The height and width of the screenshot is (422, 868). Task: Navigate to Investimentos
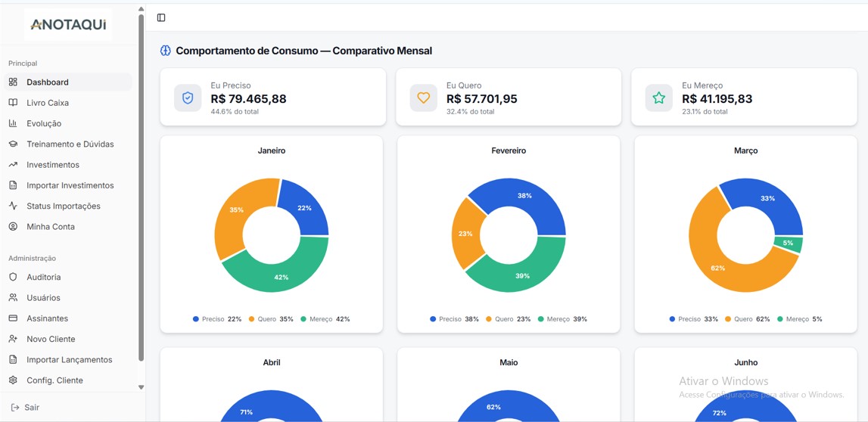point(68,165)
